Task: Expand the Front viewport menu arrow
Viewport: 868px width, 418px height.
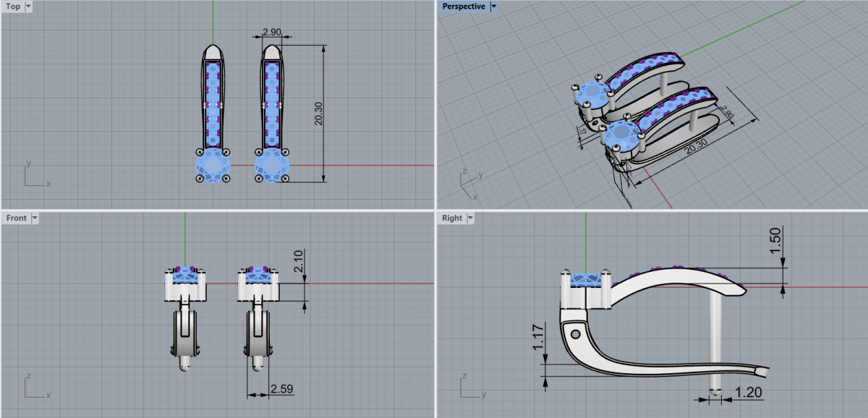Action: [x=35, y=218]
